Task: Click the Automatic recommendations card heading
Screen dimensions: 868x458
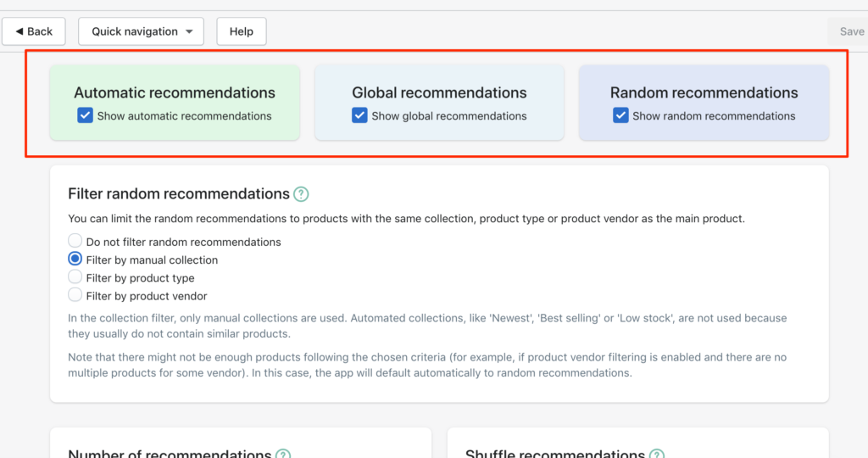Action: (x=175, y=92)
